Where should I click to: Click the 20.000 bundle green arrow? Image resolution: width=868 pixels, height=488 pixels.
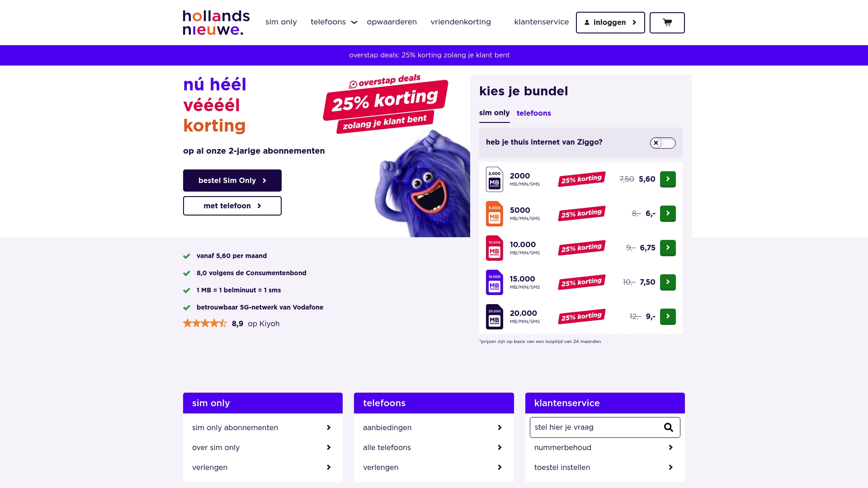(668, 316)
